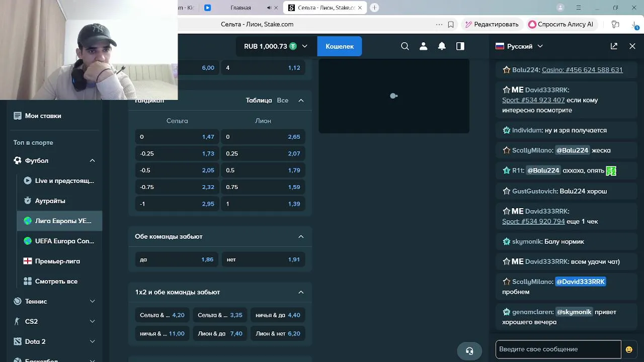Click the Редактировать browser button
Viewport: 644px width, 362px height.
[492, 24]
